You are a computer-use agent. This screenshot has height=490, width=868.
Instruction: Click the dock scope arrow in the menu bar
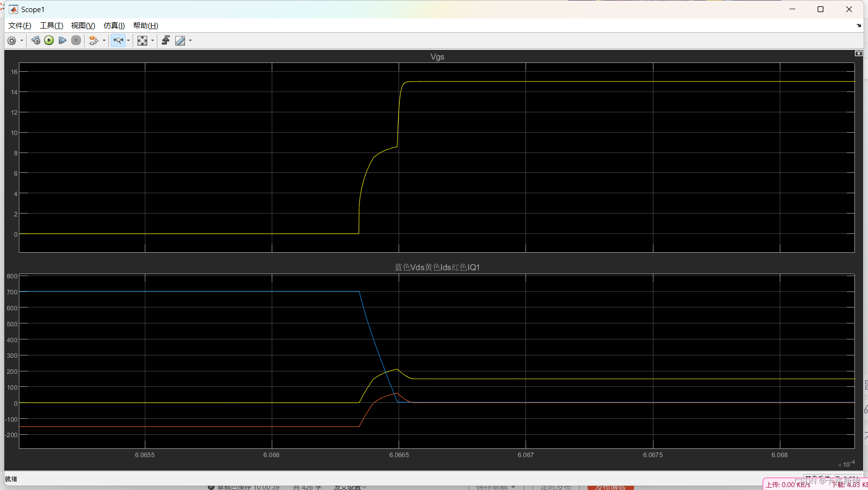click(859, 26)
